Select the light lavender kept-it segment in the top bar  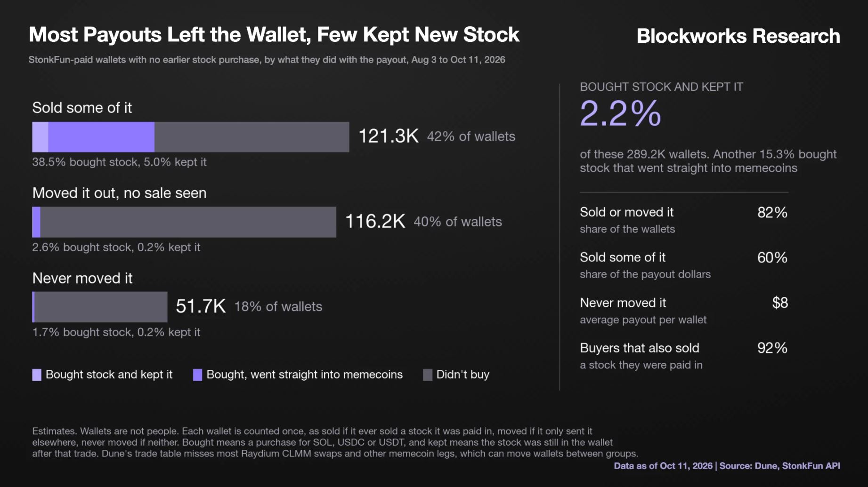coord(40,137)
